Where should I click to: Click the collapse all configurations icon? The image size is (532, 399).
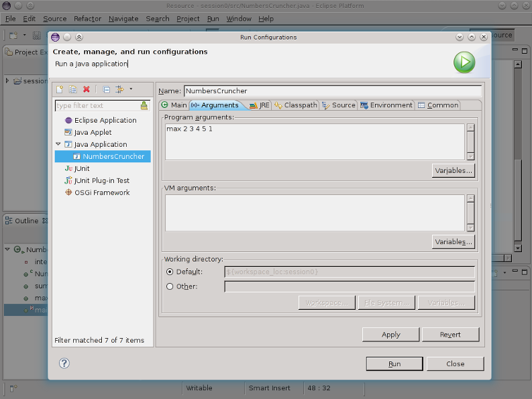pyautogui.click(x=106, y=89)
